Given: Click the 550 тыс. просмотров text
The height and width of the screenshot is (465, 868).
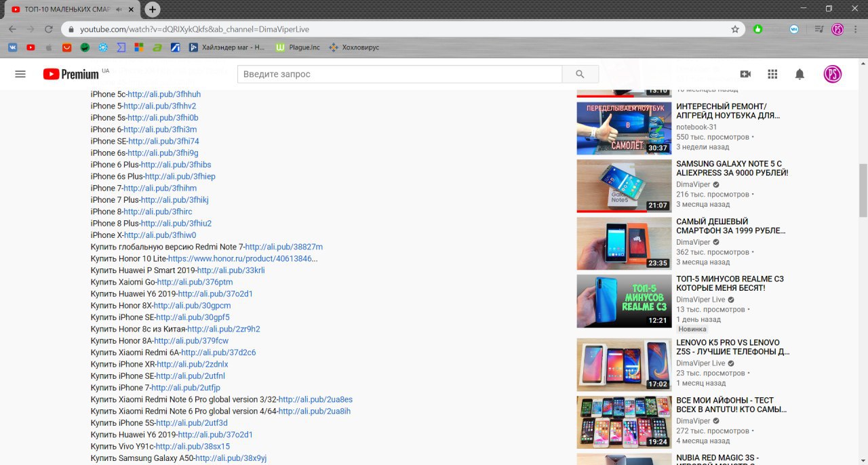Looking at the screenshot, I should coord(713,137).
